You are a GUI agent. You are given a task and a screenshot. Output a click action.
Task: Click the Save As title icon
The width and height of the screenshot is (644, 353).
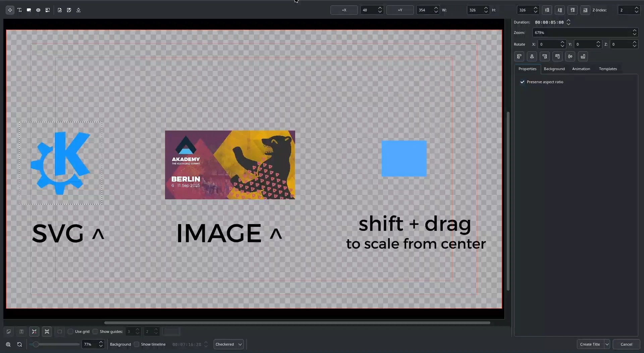[x=69, y=10]
